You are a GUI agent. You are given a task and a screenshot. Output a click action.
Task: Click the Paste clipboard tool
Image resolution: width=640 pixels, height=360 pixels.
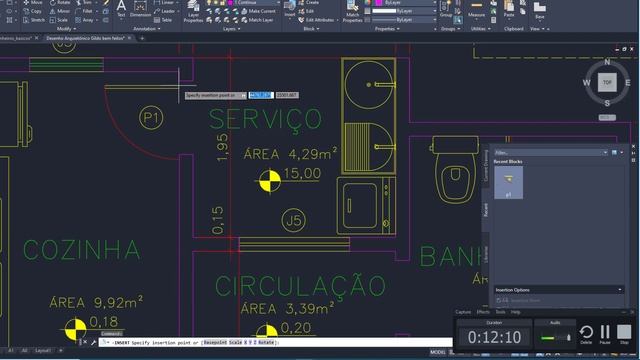(x=509, y=9)
